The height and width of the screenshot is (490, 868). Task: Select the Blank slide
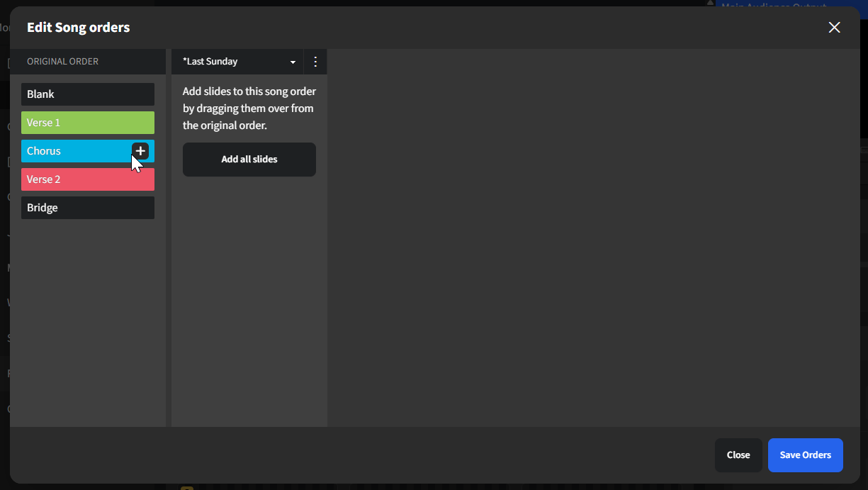pyautogui.click(x=87, y=94)
